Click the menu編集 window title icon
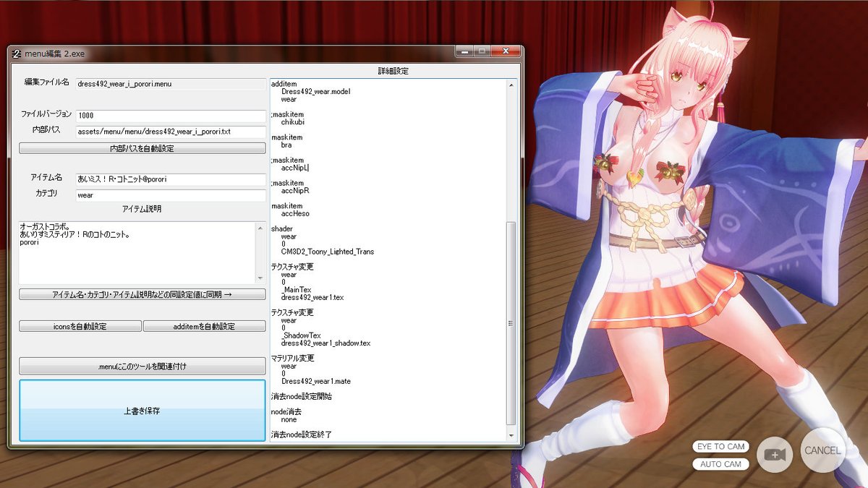This screenshot has height=488, width=868. point(17,53)
